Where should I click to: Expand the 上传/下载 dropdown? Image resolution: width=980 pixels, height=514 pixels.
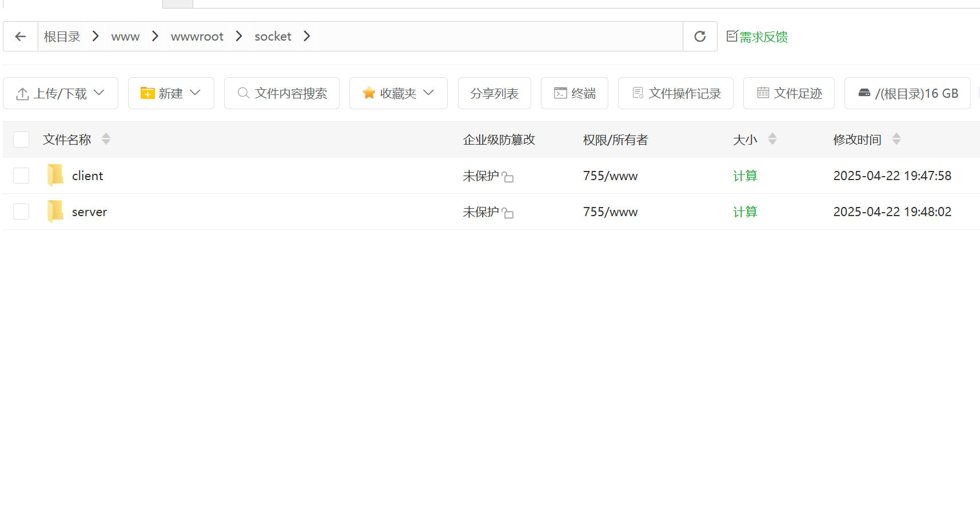[61, 93]
